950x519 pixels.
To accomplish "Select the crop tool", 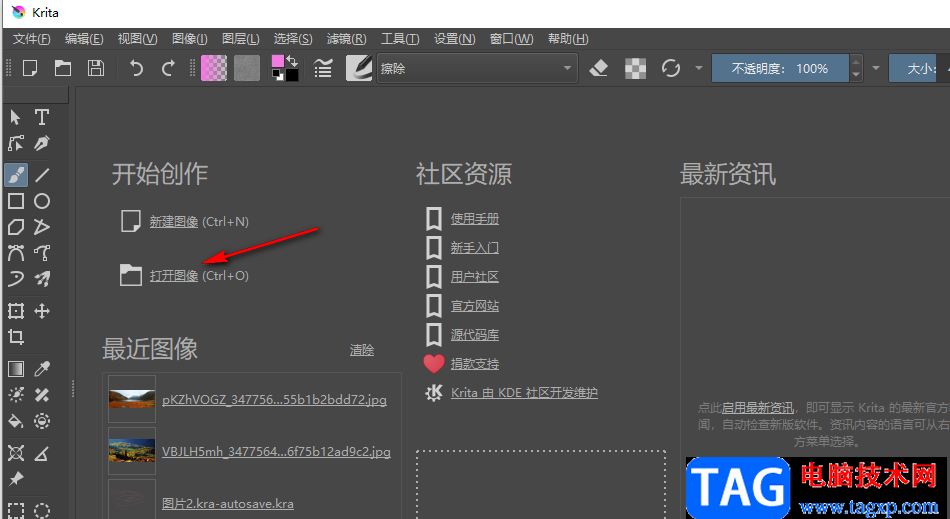I will click(16, 337).
